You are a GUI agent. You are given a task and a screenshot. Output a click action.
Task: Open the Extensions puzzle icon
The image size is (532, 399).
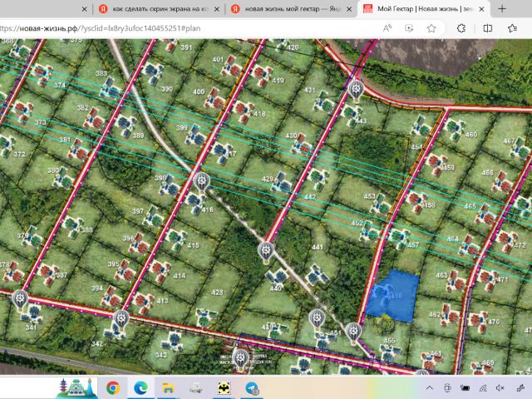(461, 28)
